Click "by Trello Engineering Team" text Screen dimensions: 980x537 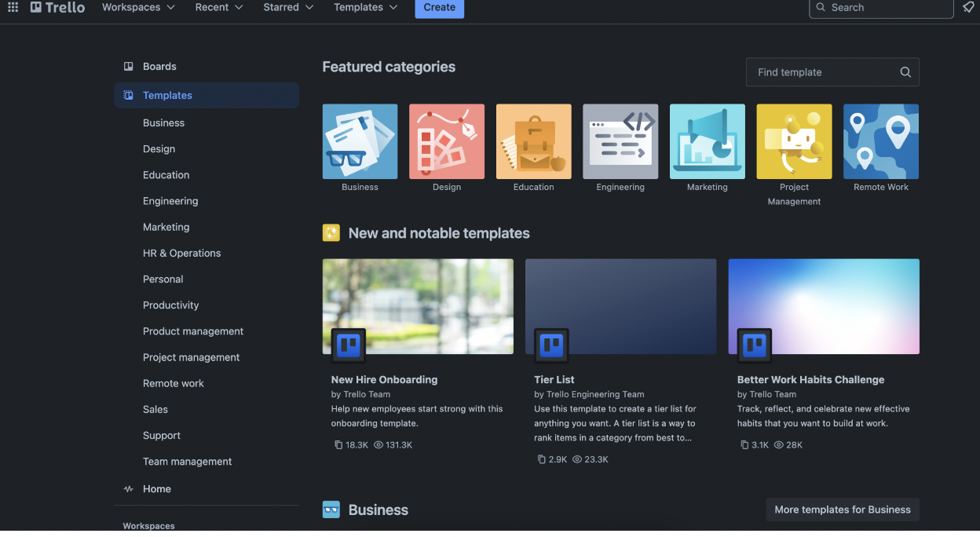tap(589, 394)
